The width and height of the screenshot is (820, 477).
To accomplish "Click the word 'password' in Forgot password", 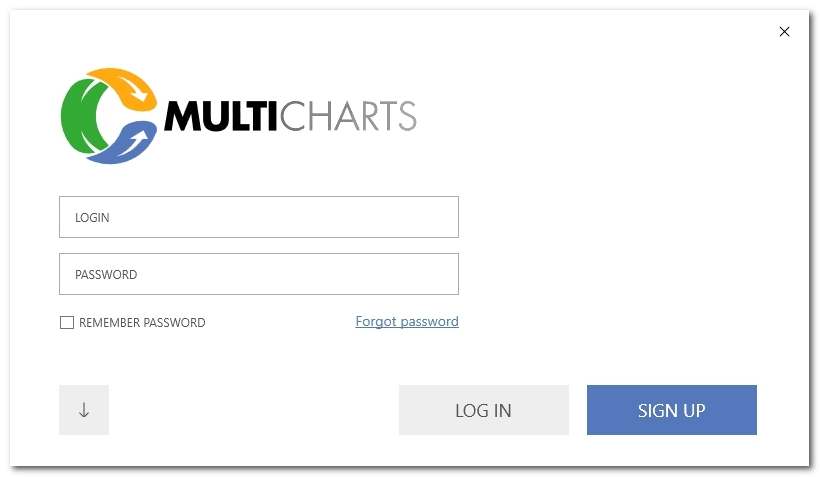I will click(x=429, y=322).
